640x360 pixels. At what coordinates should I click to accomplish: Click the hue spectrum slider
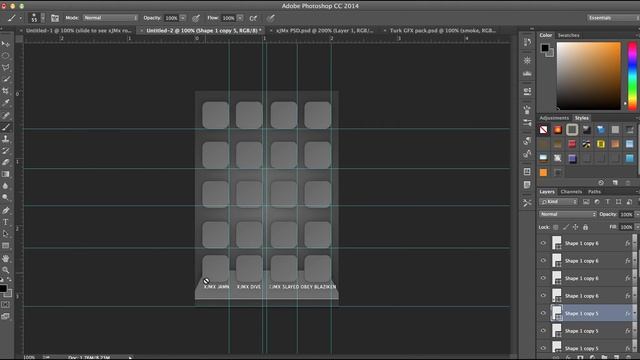pos(632,76)
